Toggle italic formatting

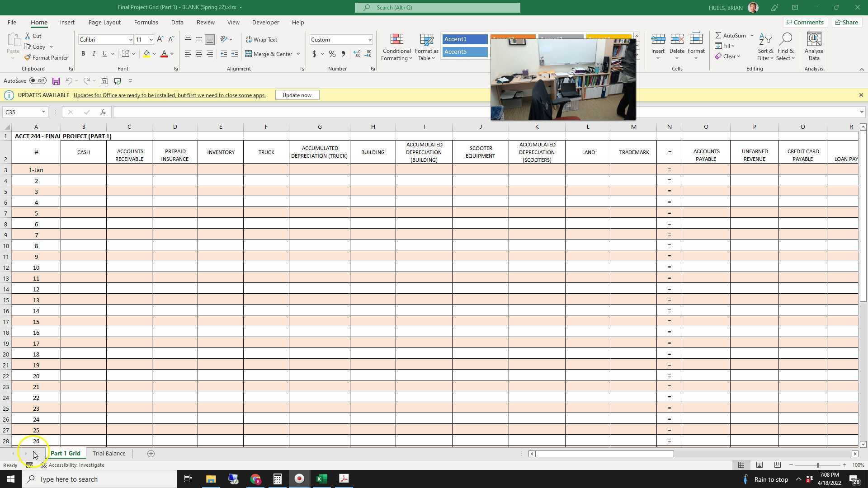click(94, 54)
